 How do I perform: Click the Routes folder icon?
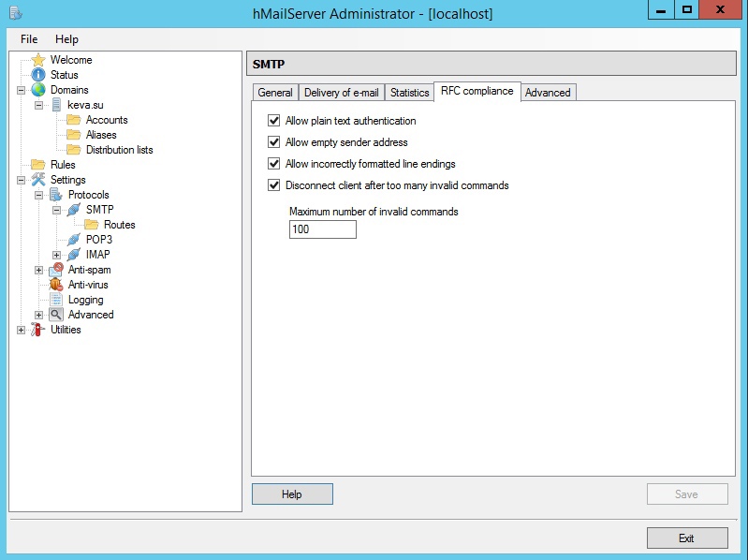91,225
